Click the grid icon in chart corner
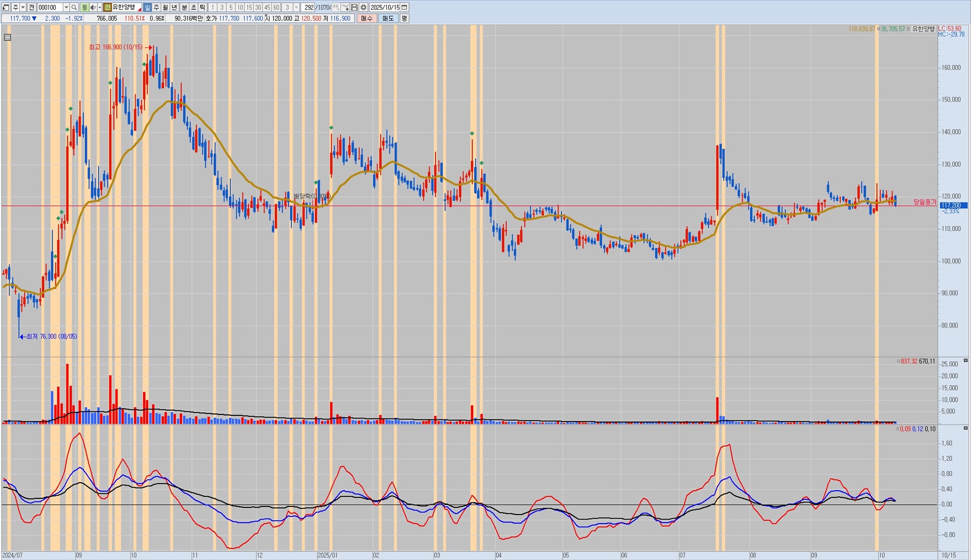 (x=7, y=37)
